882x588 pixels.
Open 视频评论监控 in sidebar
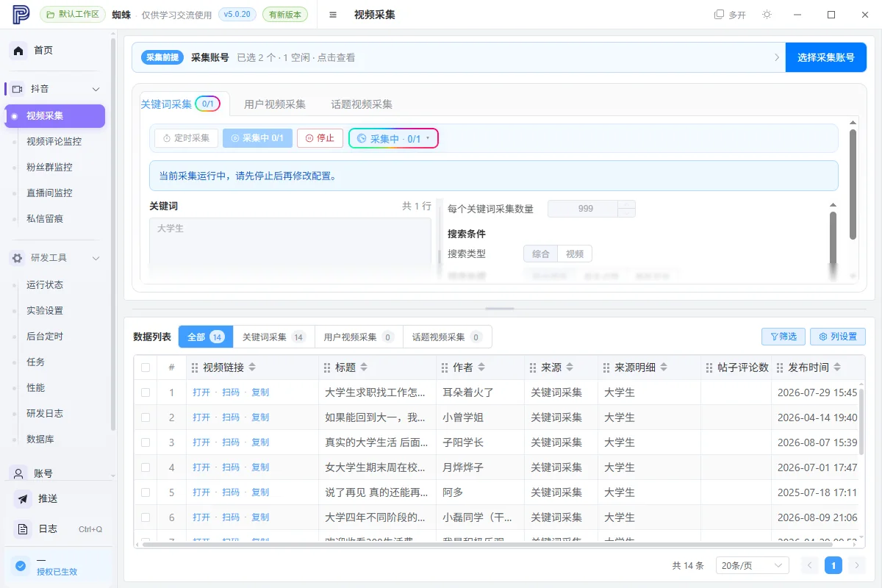click(x=54, y=141)
